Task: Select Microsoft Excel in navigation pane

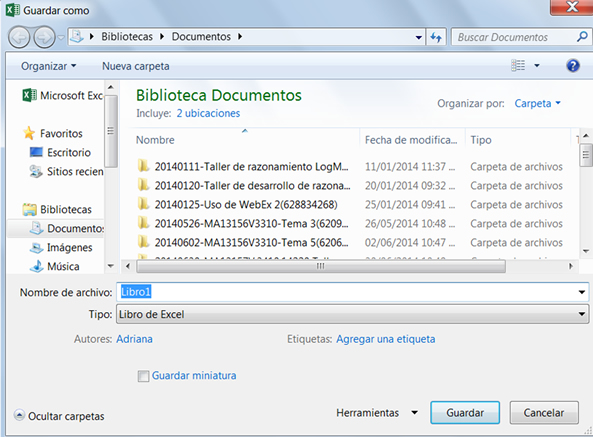Action: coord(63,95)
